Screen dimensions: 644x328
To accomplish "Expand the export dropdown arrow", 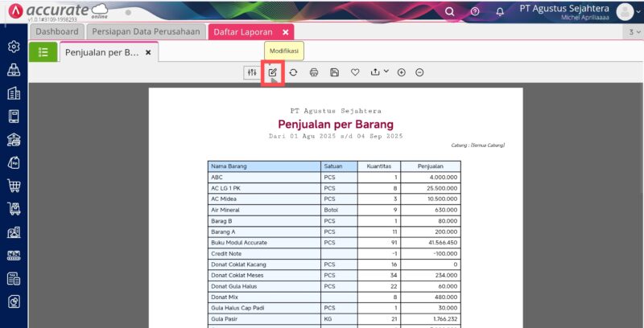I will [386, 72].
